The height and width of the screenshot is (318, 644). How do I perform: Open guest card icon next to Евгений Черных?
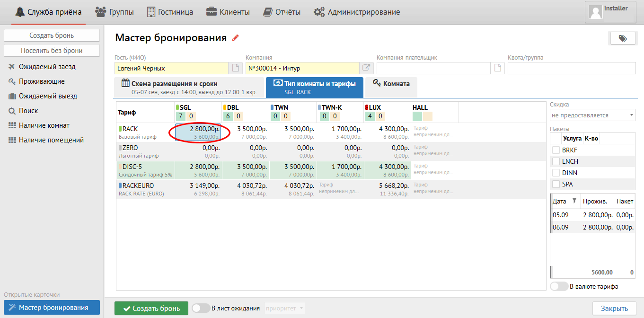tap(236, 68)
